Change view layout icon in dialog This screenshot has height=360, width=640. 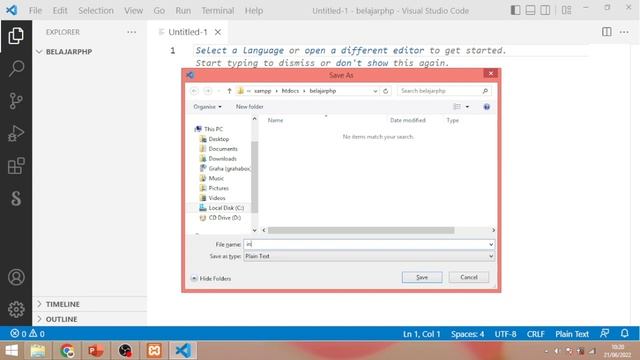[457, 107]
